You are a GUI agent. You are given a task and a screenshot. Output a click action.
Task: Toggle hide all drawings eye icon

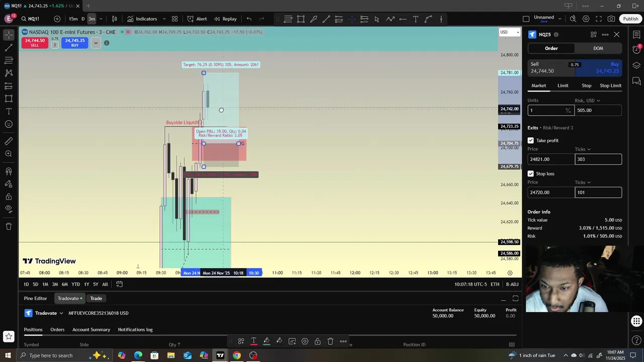coord(9,209)
